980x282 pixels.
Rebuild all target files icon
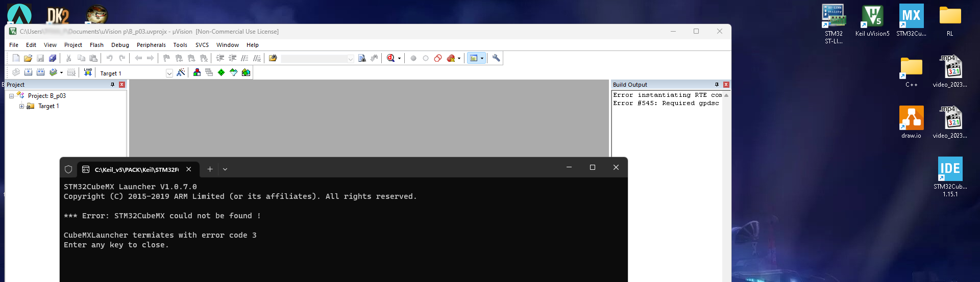pyautogui.click(x=40, y=72)
